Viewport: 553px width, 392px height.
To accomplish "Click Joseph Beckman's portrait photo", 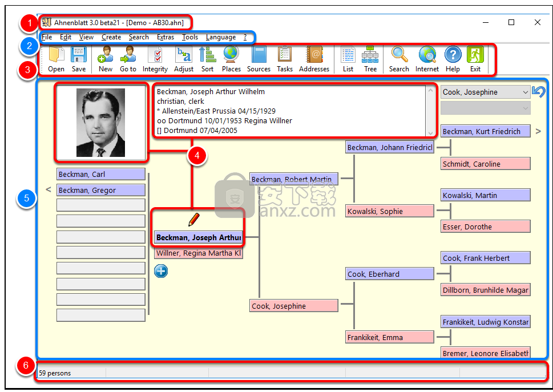I will tap(100, 122).
